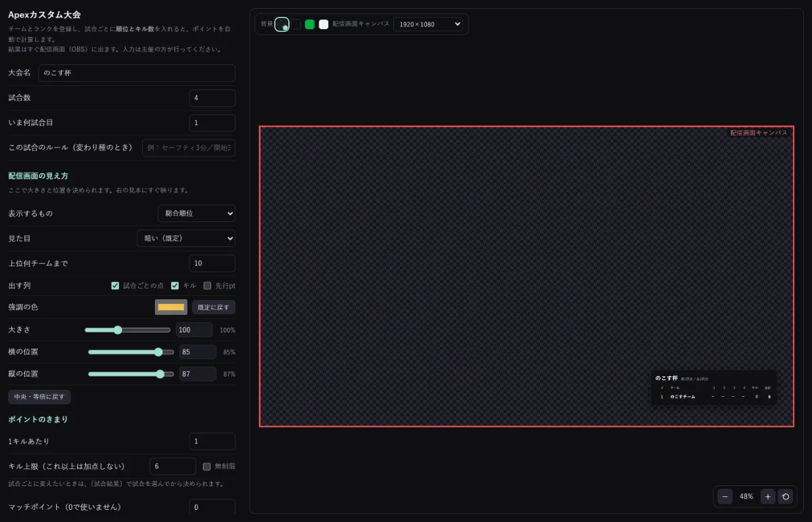812x522 pixels.
Task: Select the transparent checkered background swatch
Action: point(282,24)
